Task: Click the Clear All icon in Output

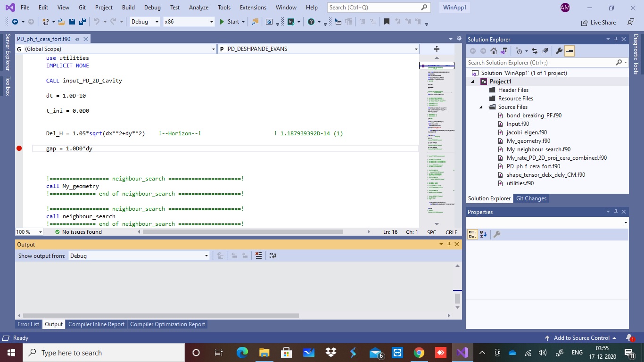Action: click(x=258, y=255)
